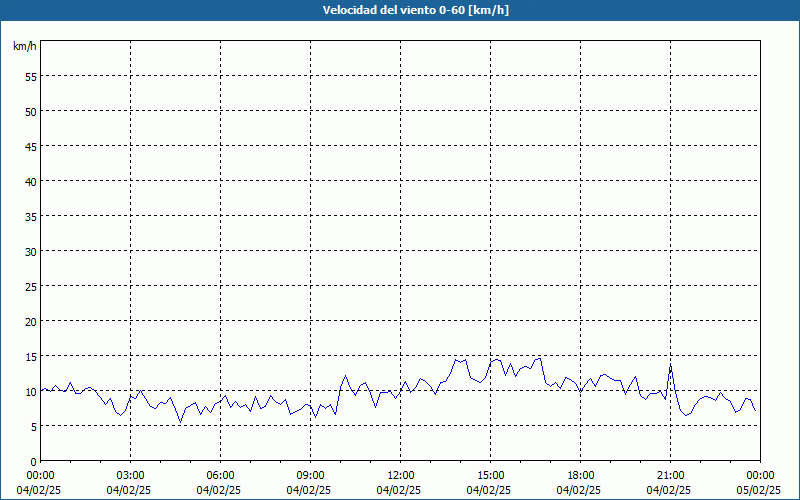Click the y-axis value 45
This screenshot has height=500, width=800.
pyautogui.click(x=31, y=146)
